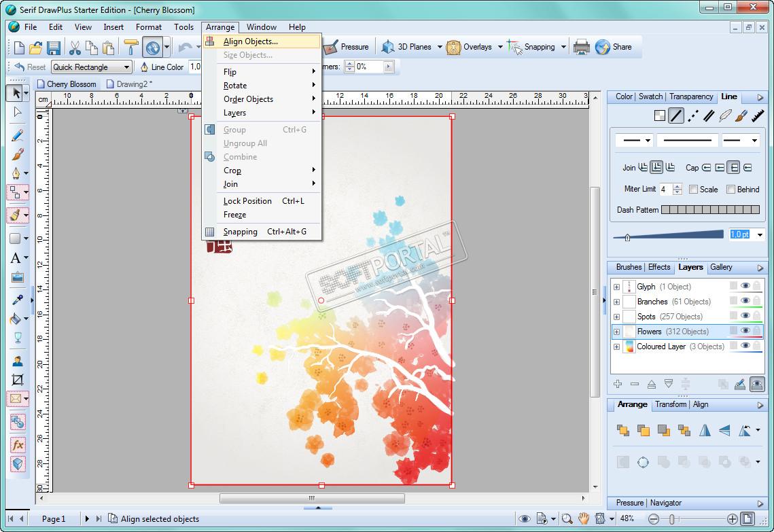Select the Pencil tool
Viewport: 774px width, 532px height.
click(x=17, y=135)
